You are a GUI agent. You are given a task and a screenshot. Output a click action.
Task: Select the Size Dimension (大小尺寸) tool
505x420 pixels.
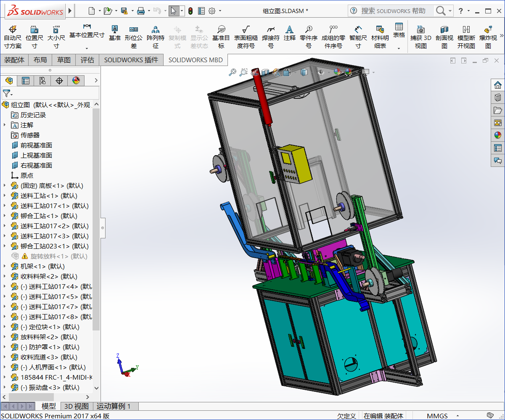pos(56,36)
